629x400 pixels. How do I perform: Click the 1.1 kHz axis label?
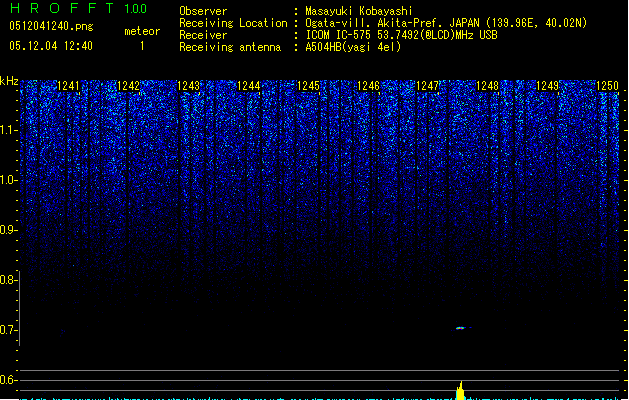[x=8, y=130]
